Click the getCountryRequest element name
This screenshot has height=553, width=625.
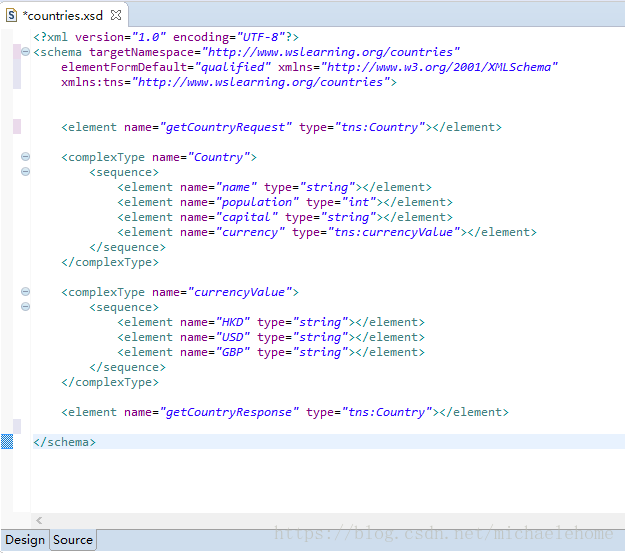point(225,127)
